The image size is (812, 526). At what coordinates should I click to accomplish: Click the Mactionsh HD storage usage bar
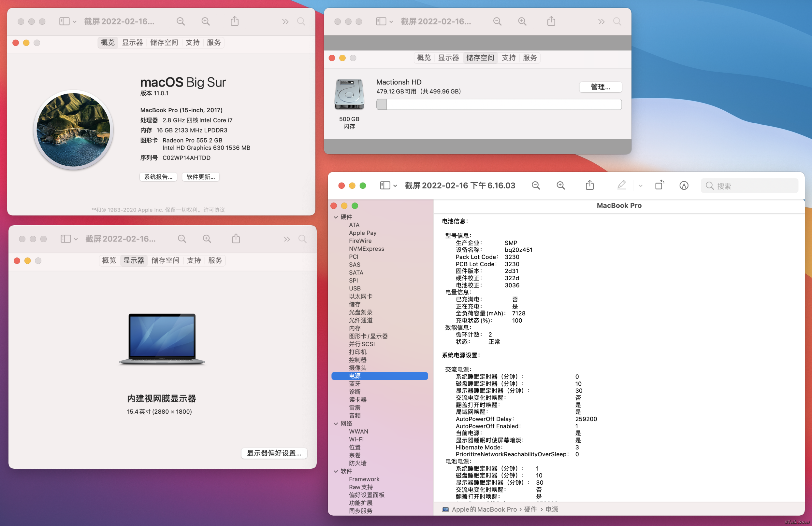click(x=499, y=105)
